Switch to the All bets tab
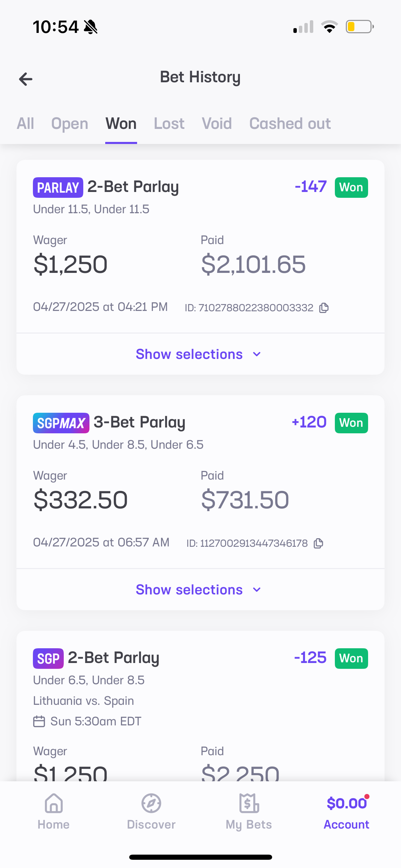The height and width of the screenshot is (868, 401). (25, 124)
